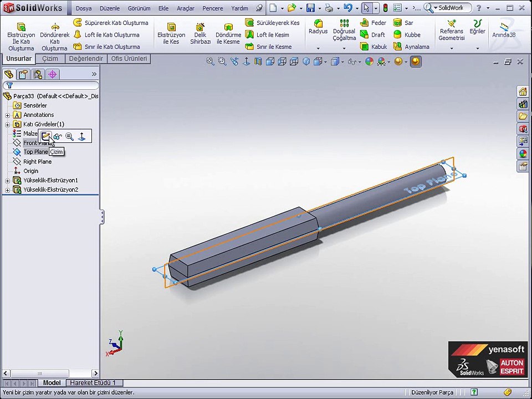Choose Loft ile Katı Oluşturma
The image size is (532, 399).
tap(106, 34)
